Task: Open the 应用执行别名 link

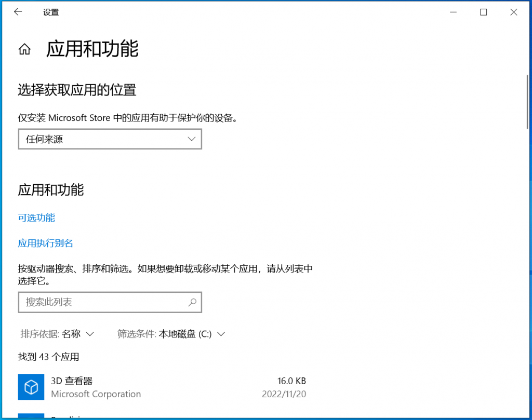Action: 46,243
